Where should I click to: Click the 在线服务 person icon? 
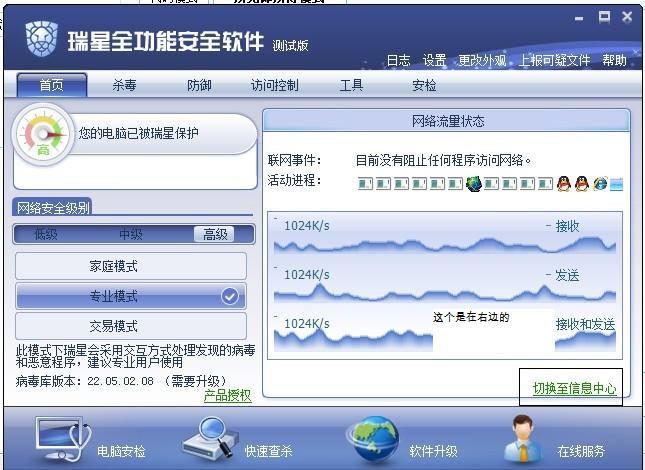click(522, 439)
